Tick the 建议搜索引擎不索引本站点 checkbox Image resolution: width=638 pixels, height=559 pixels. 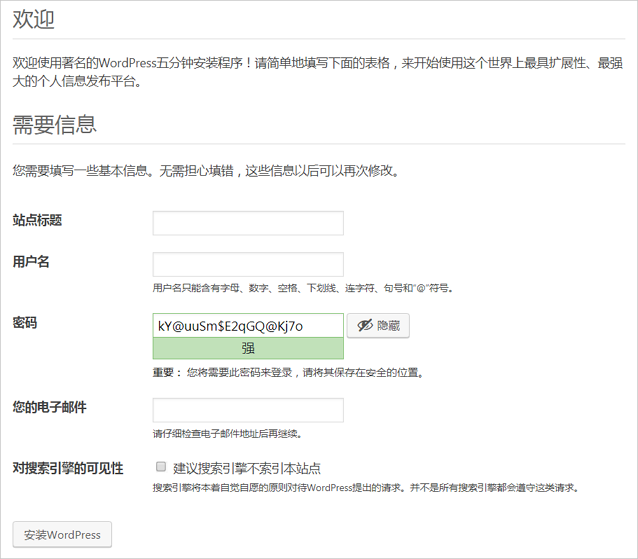[x=161, y=467]
